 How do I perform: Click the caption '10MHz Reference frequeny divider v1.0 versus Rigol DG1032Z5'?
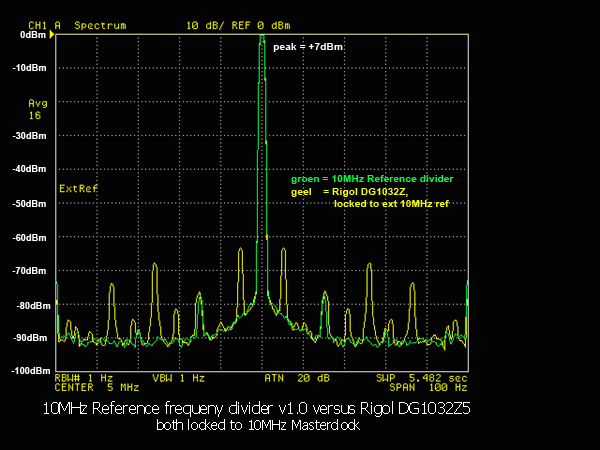(x=256, y=408)
